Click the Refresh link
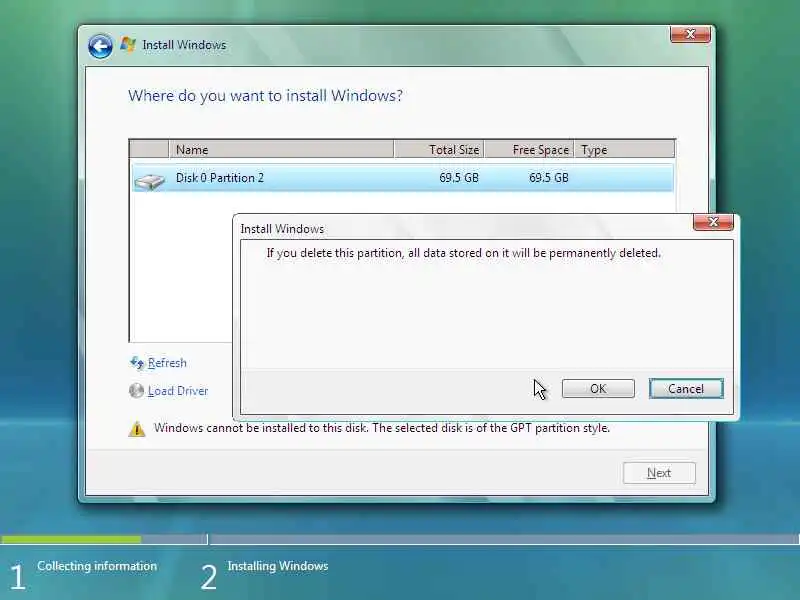 (167, 363)
